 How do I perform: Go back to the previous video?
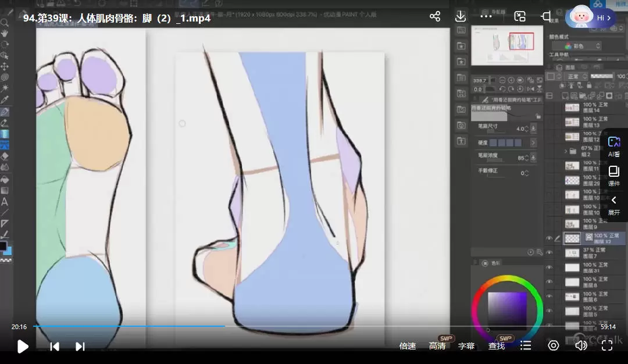pos(55,347)
